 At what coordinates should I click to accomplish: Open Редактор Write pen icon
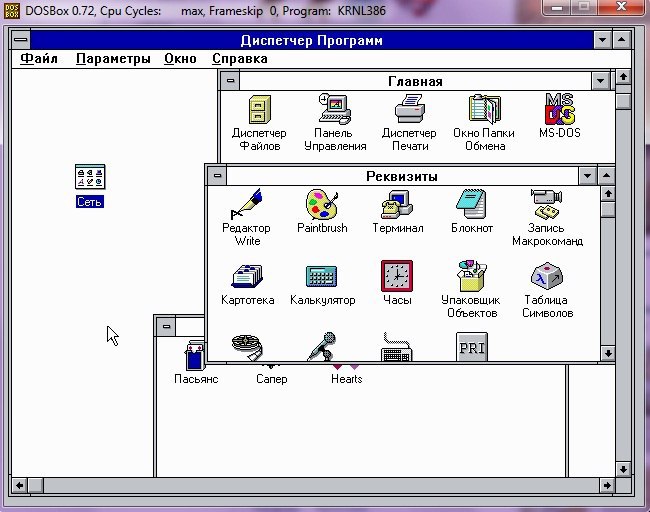coord(247,204)
